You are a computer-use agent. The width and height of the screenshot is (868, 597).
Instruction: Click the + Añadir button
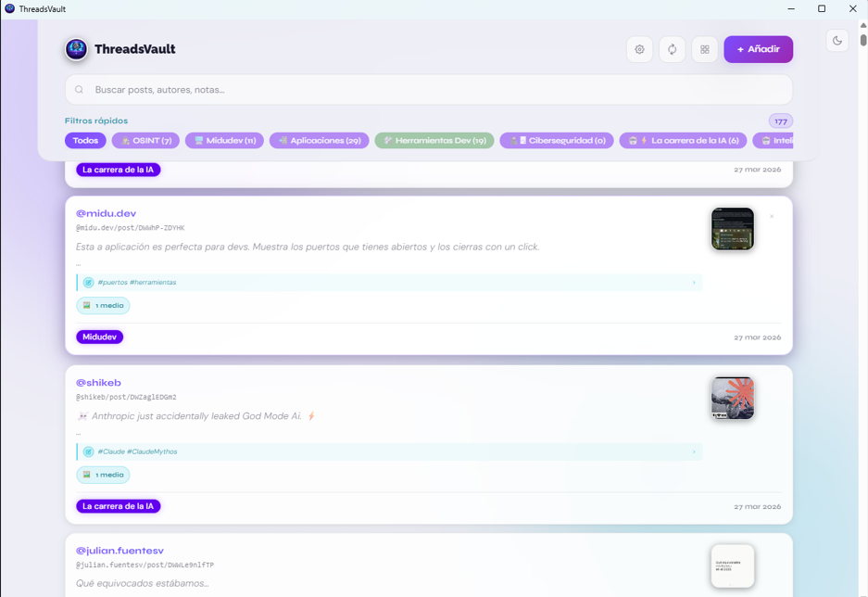[x=758, y=49]
